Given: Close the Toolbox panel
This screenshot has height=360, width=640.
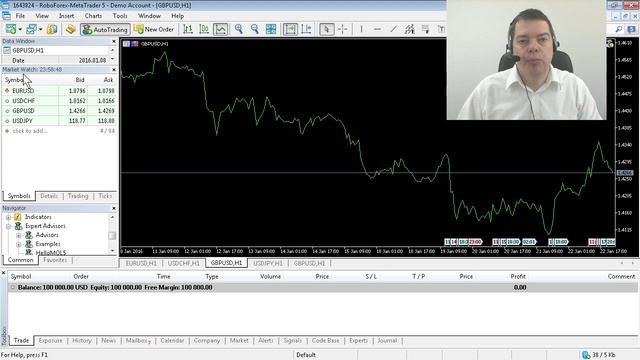Looking at the screenshot, I should click(x=3, y=272).
